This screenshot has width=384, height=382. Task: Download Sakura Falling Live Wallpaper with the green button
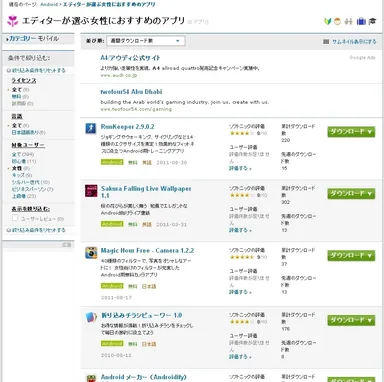coord(351,194)
